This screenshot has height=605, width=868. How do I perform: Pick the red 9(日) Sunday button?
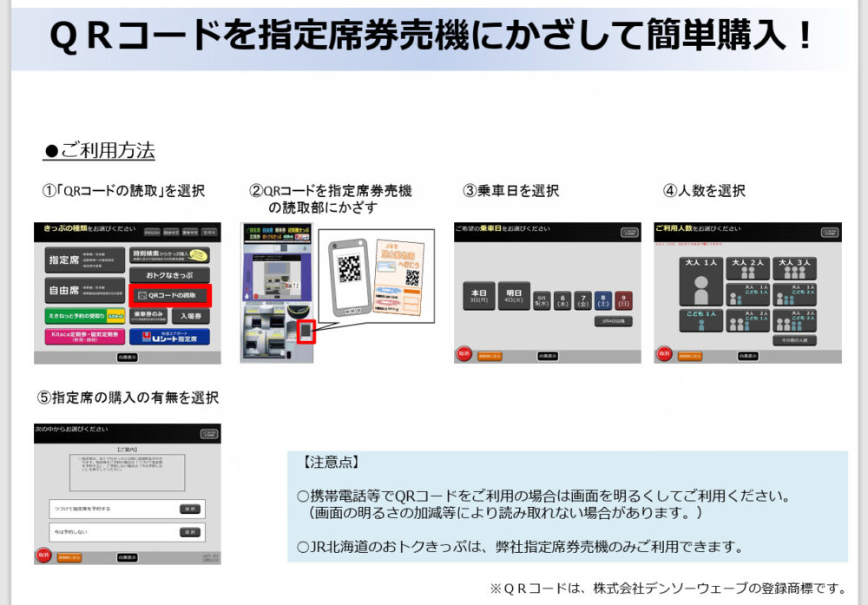[x=624, y=300]
